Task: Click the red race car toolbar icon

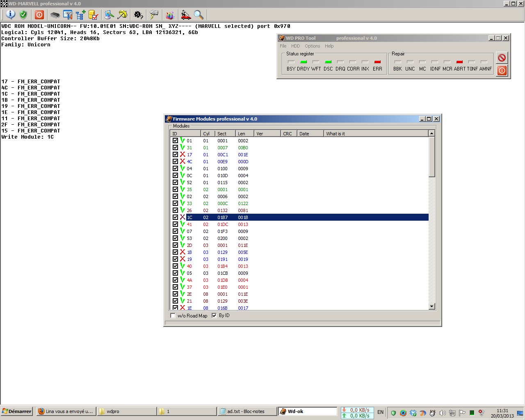Action: [x=186, y=15]
